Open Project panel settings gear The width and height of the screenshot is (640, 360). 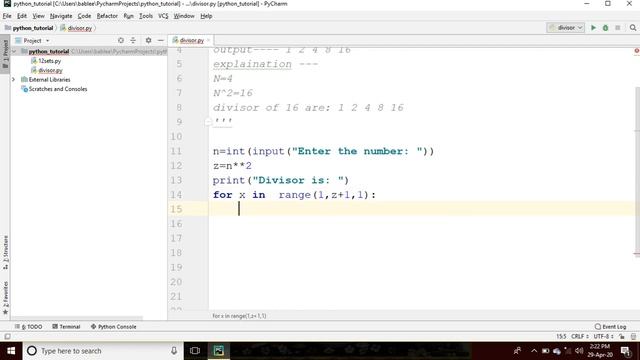click(x=148, y=40)
